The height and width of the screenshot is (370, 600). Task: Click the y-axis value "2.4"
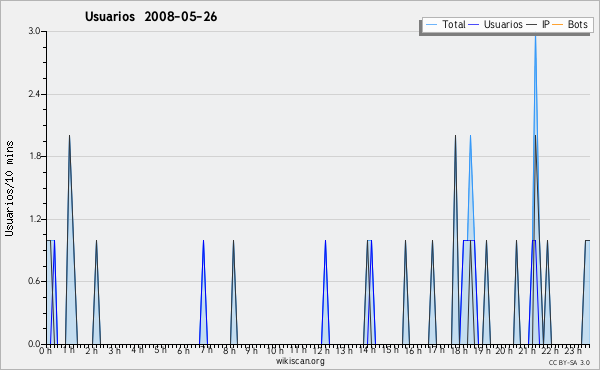(34, 94)
